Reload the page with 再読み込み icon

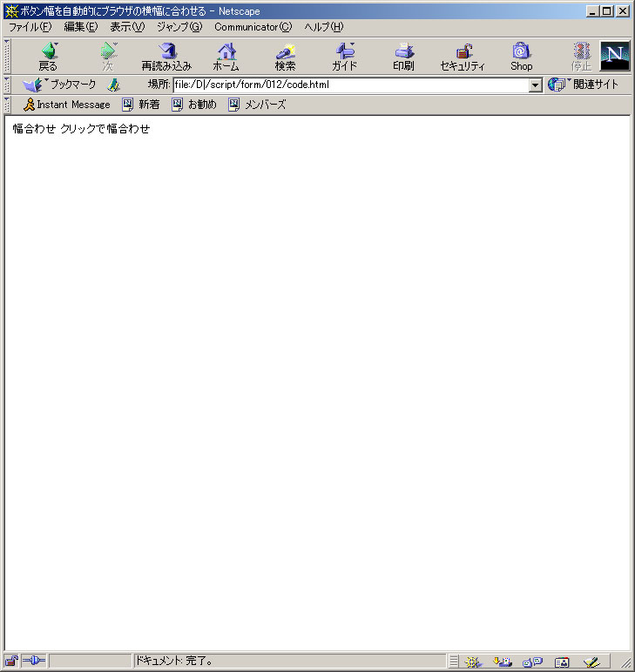(166, 56)
